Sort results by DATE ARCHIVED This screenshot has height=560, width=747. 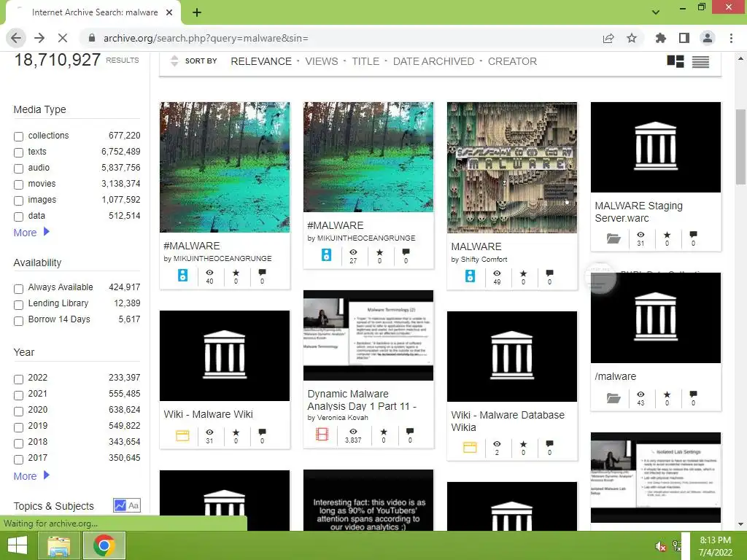coord(433,61)
